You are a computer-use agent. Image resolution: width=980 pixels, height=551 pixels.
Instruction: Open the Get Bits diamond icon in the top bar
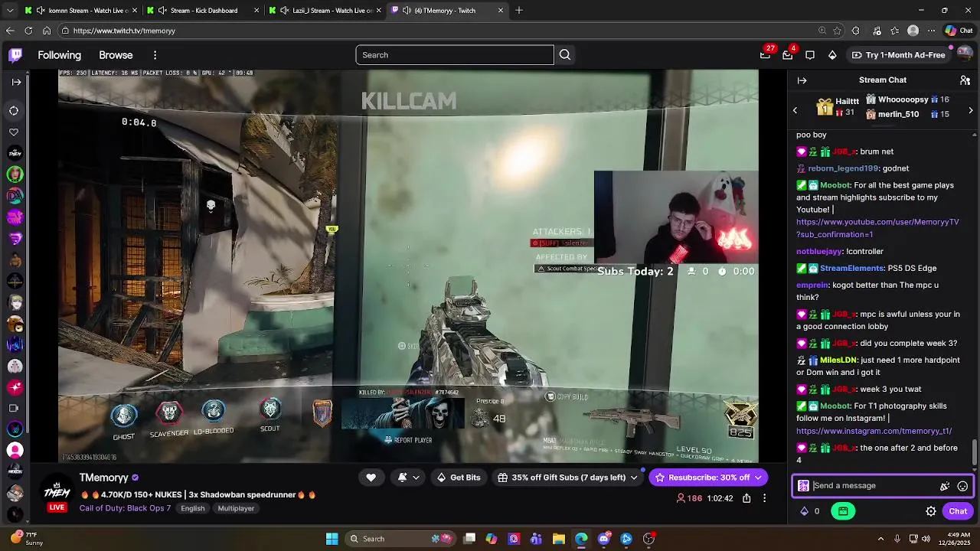click(832, 55)
